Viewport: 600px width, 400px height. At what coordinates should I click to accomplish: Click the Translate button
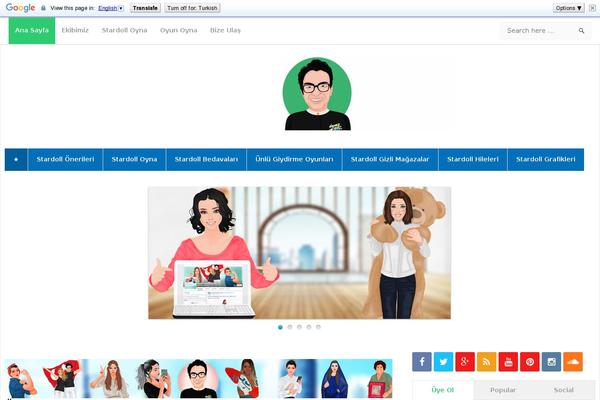(x=145, y=8)
